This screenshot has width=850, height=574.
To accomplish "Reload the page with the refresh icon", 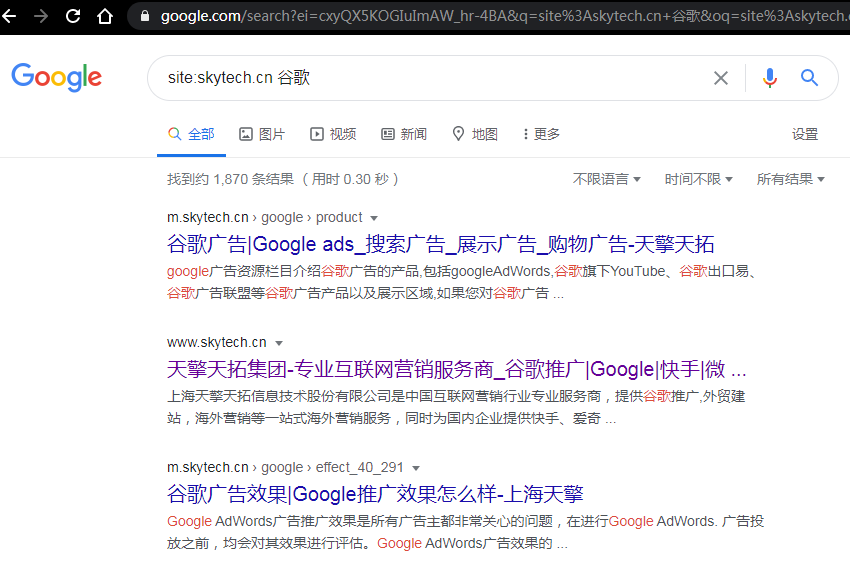I will pyautogui.click(x=73, y=16).
